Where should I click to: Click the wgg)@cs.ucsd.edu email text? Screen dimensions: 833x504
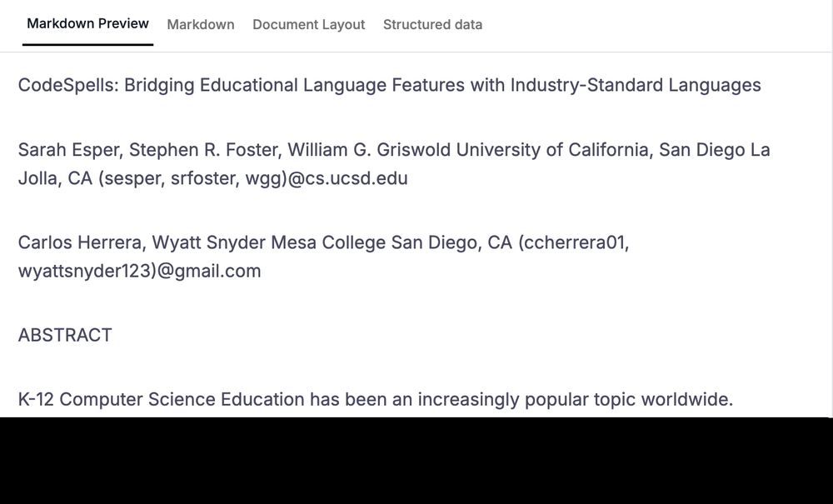(327, 178)
